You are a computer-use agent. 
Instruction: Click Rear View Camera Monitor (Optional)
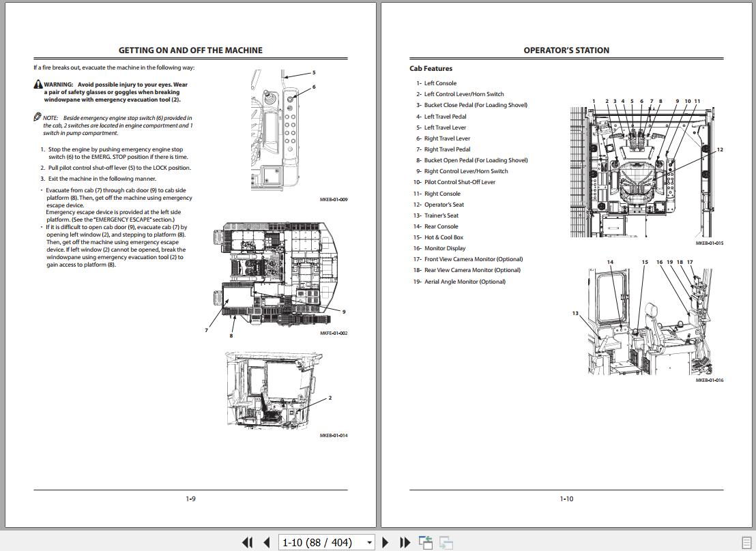[x=467, y=271]
